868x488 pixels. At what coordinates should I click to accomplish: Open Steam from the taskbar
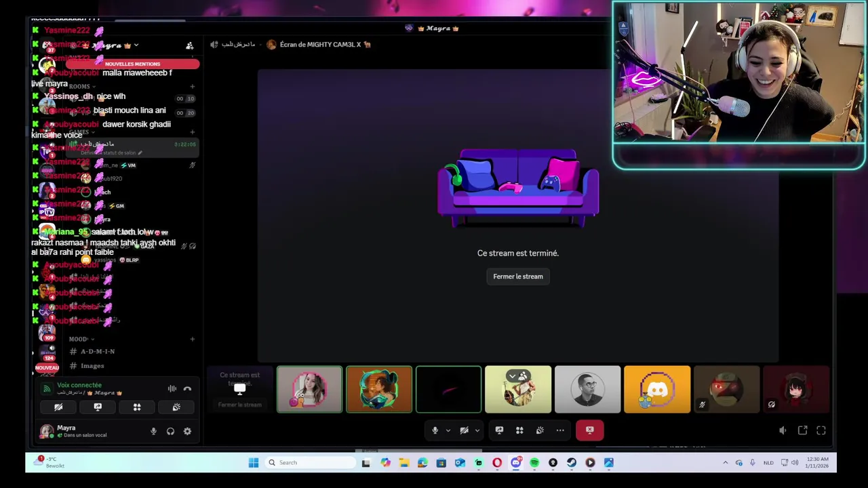[x=571, y=463]
